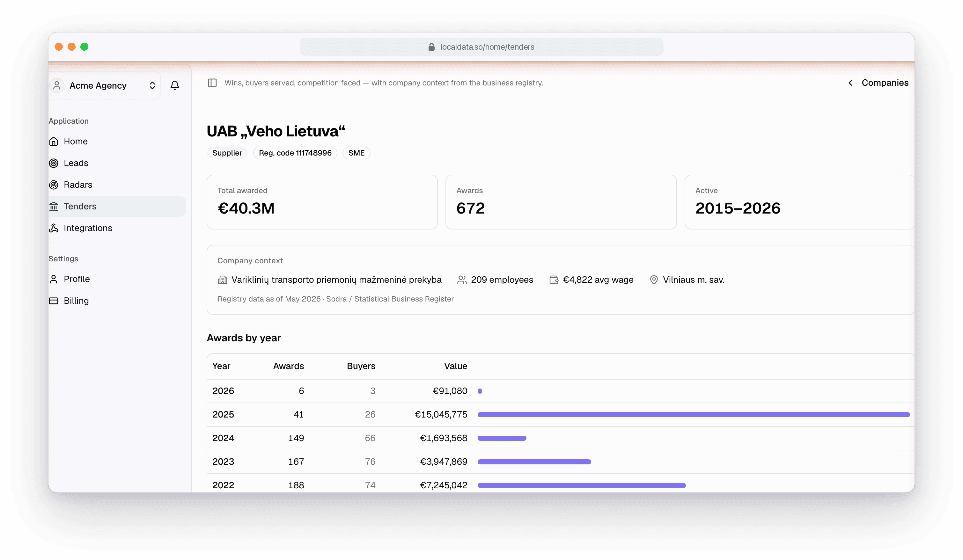Click the 167 awards cell
The image size is (963, 560).
(x=296, y=462)
